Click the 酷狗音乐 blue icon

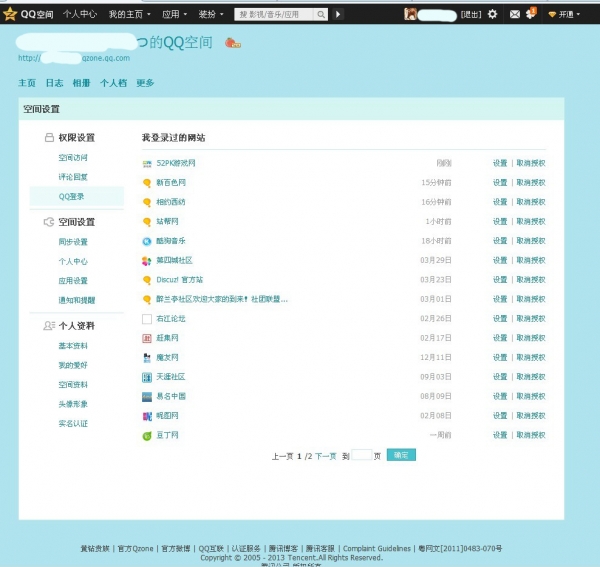147,241
